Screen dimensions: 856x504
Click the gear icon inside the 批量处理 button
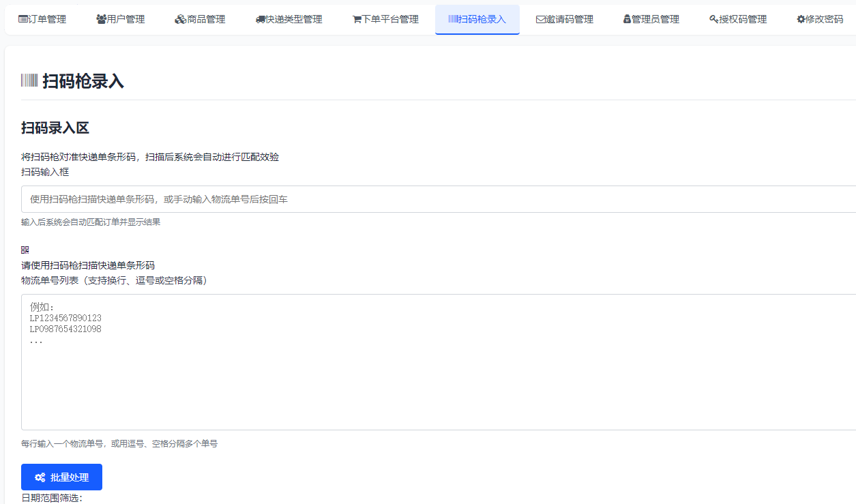(x=39, y=477)
